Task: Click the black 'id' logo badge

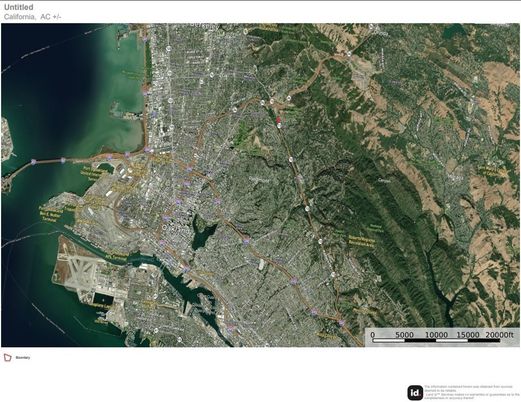Action: pos(415,393)
